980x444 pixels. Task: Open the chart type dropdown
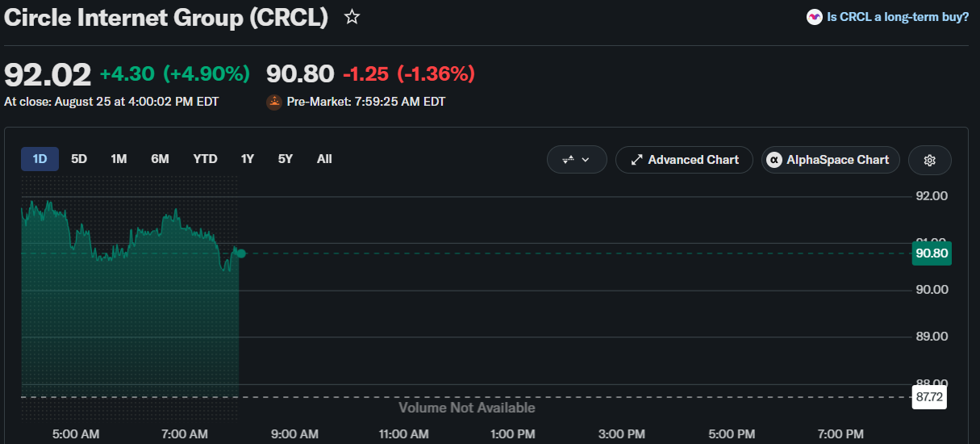[x=576, y=160]
